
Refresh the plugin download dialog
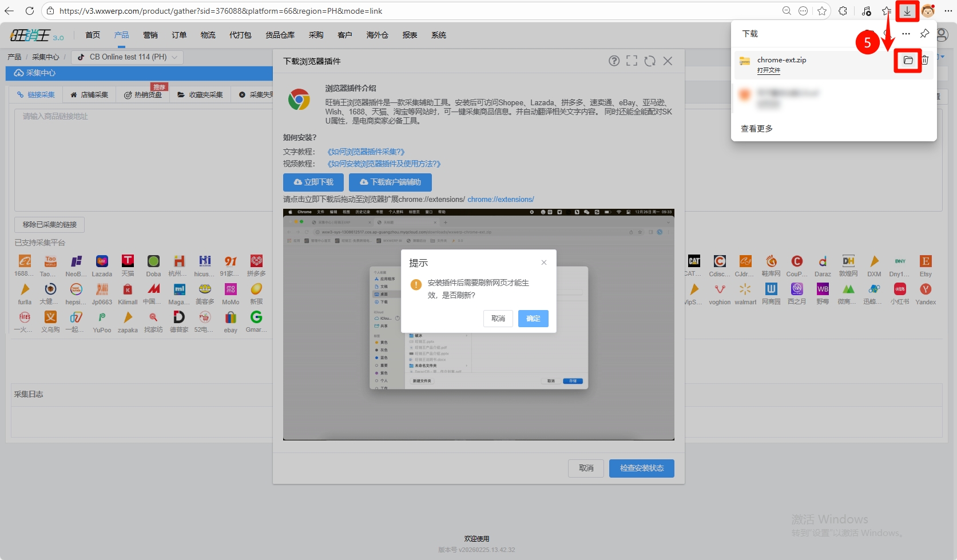coord(650,61)
